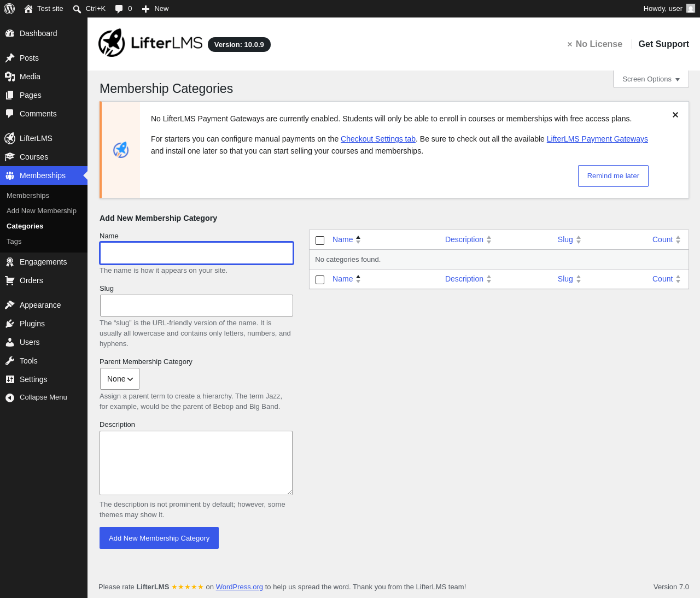Click the five-star rating in footer
Viewport: 700px width, 598px height.
(188, 587)
